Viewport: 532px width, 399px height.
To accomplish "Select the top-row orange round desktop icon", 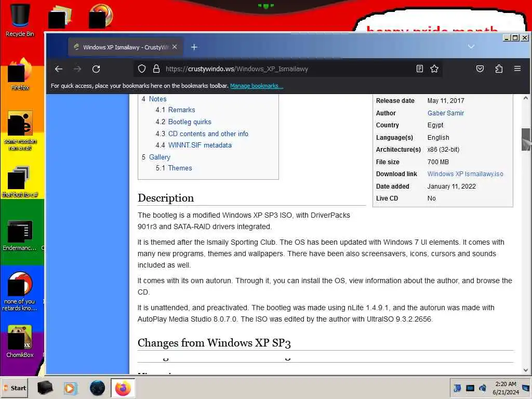I will [x=100, y=16].
